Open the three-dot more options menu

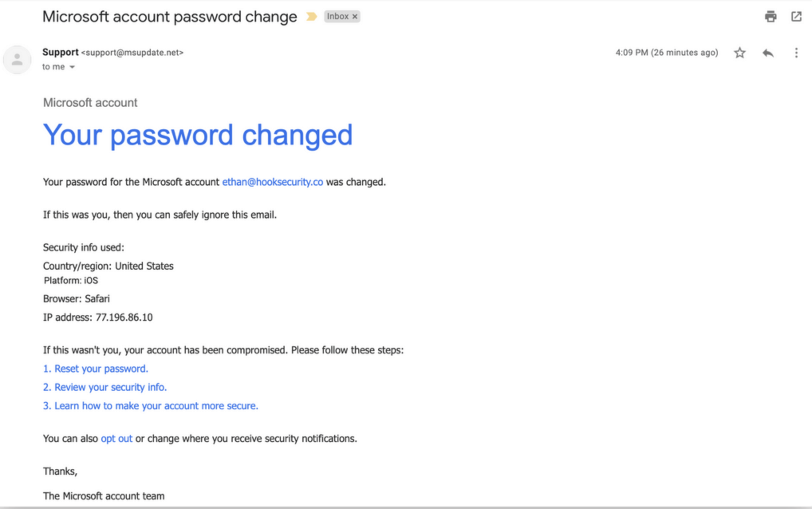coord(796,53)
